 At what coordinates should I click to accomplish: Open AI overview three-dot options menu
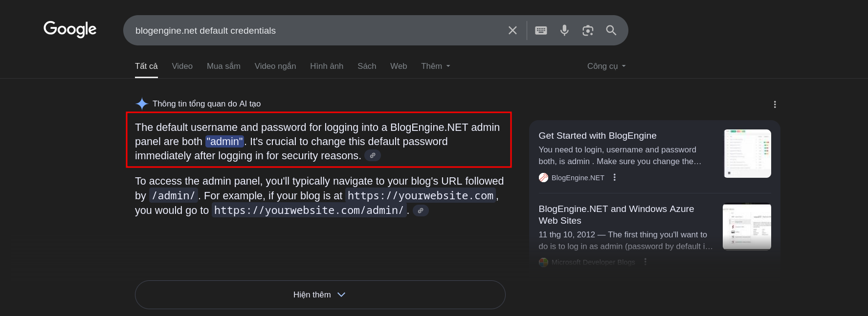775,105
